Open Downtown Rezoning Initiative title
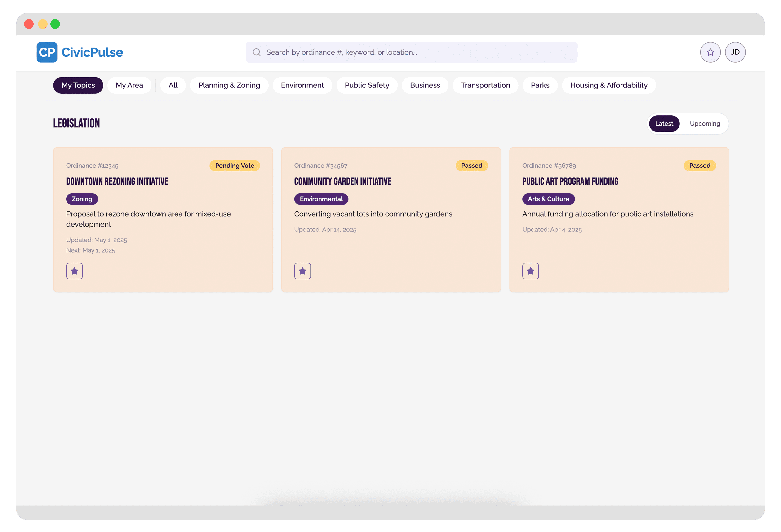 (x=117, y=181)
